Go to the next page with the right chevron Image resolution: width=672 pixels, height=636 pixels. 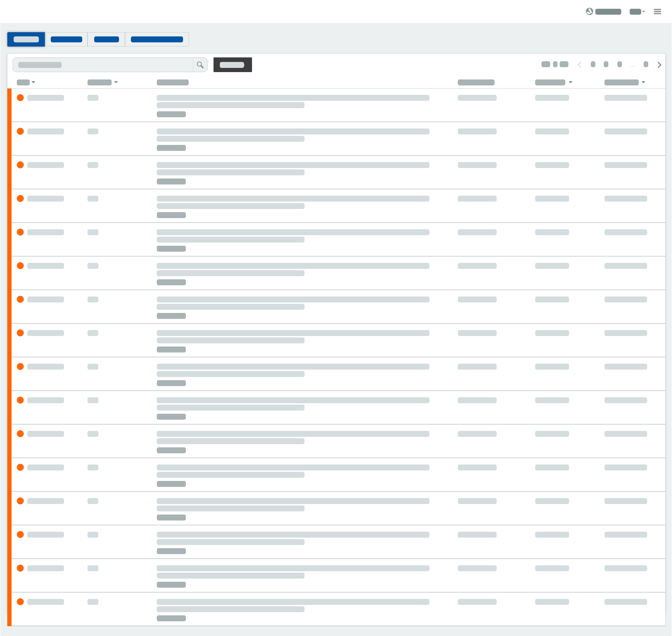click(x=659, y=65)
